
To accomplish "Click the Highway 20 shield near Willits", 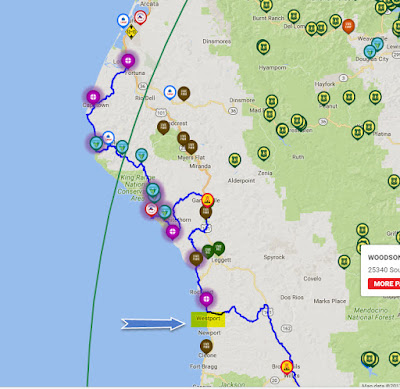I will click(x=274, y=380).
